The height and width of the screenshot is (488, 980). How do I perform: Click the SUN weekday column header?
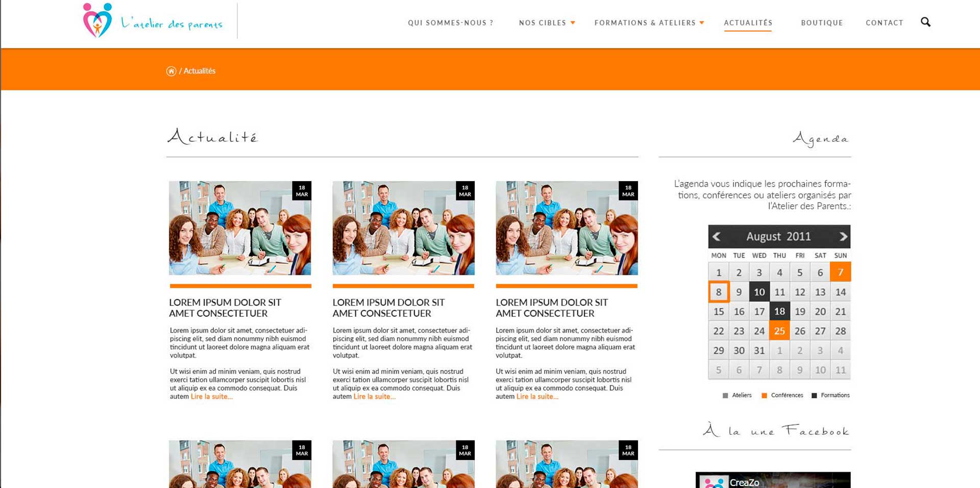(840, 255)
